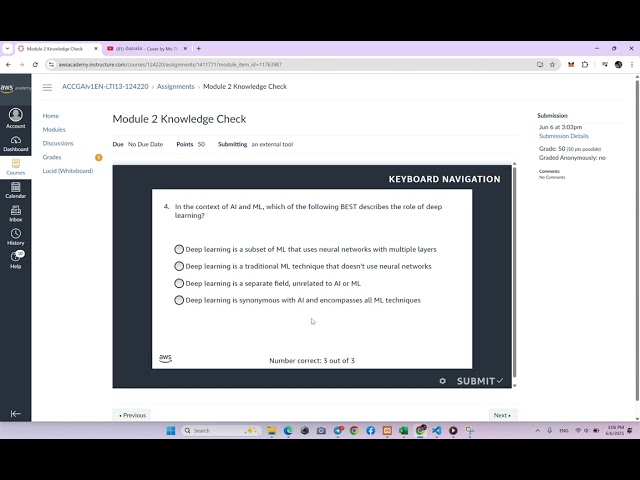Open Grades in course navigation
This screenshot has height=480, width=640.
tap(52, 157)
